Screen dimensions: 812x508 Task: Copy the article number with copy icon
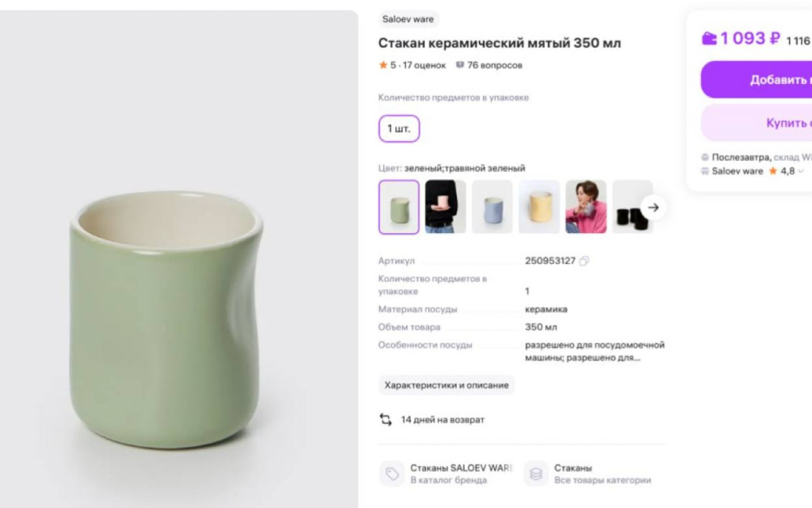tap(584, 261)
